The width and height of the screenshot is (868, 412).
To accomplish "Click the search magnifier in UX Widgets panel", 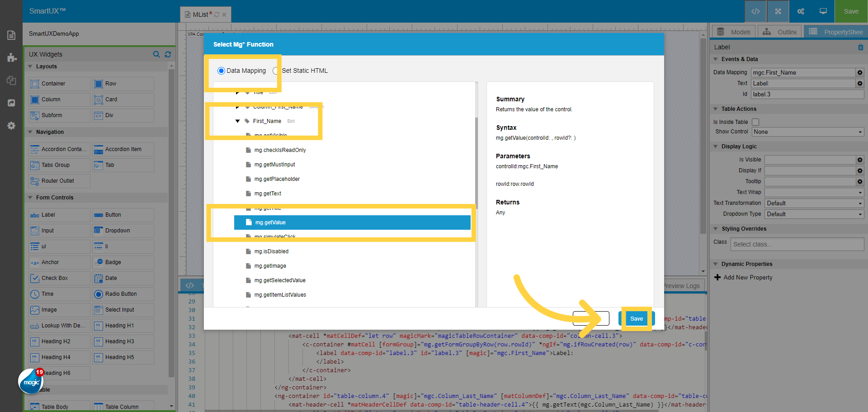I will tap(156, 54).
